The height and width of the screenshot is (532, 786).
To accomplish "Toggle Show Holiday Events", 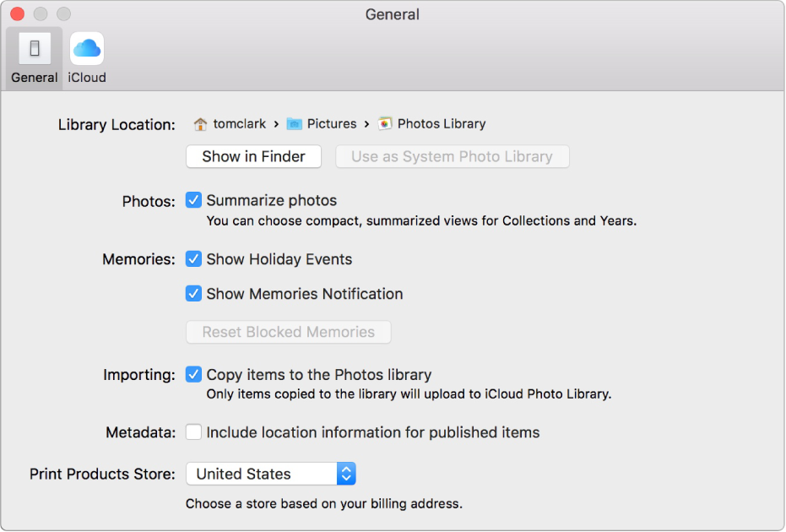I will click(193, 259).
